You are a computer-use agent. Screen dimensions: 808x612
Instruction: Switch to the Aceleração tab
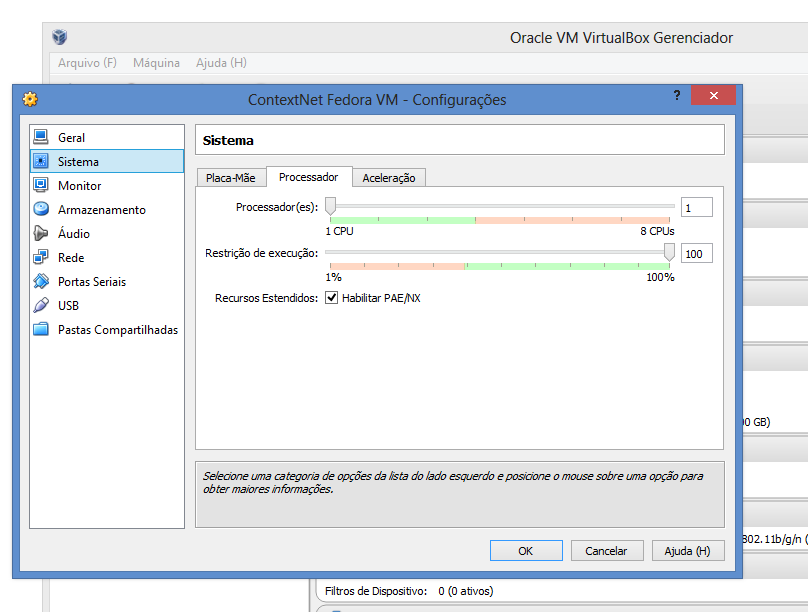tap(389, 178)
